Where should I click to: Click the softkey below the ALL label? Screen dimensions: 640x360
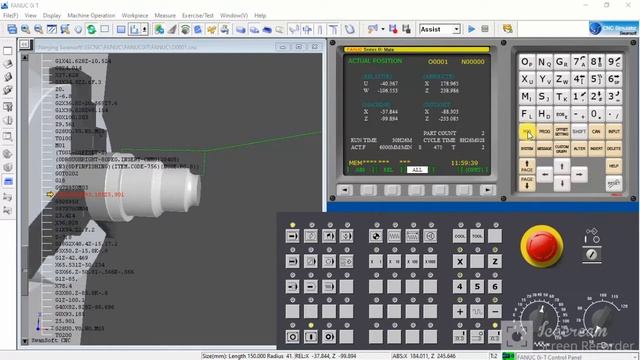pos(416,190)
